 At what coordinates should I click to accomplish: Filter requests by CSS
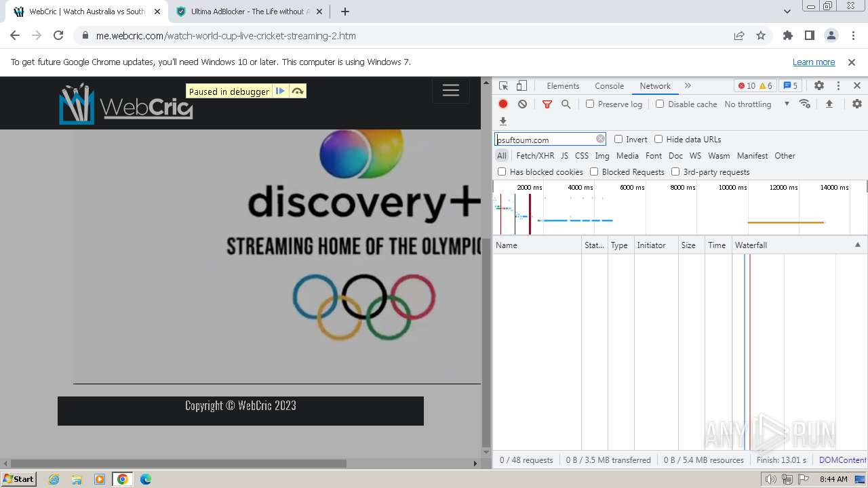click(x=582, y=155)
